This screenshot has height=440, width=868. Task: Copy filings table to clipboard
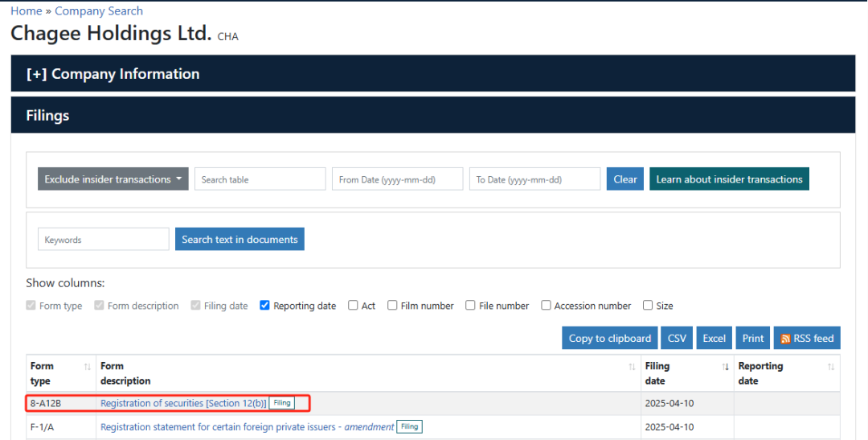[609, 338]
